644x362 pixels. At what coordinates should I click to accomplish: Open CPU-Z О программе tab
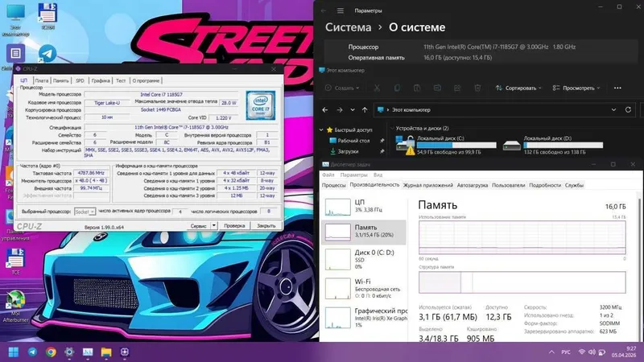tap(146, 80)
